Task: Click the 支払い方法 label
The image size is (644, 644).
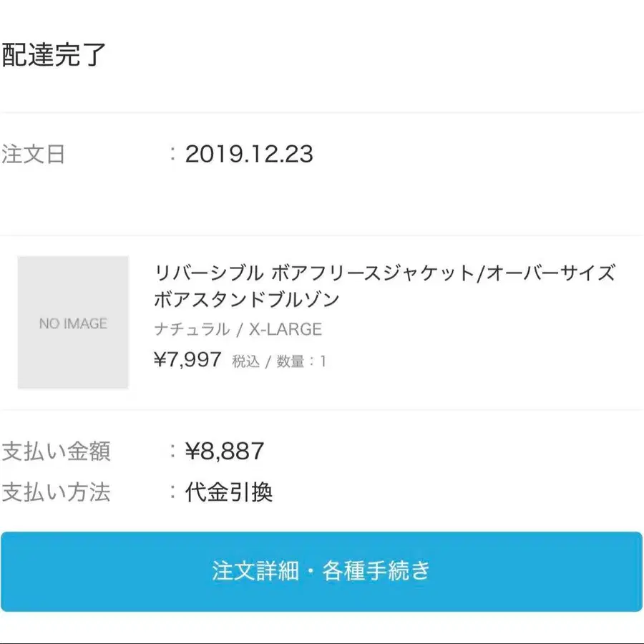Action: pyautogui.click(x=56, y=492)
